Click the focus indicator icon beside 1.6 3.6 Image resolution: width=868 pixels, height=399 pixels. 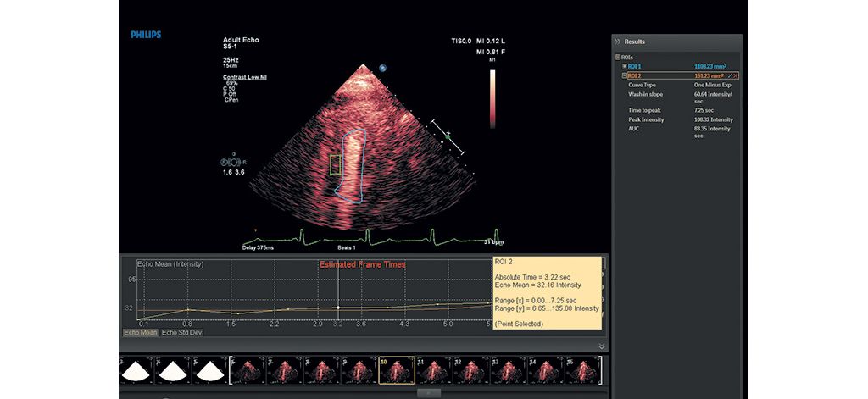point(232,162)
